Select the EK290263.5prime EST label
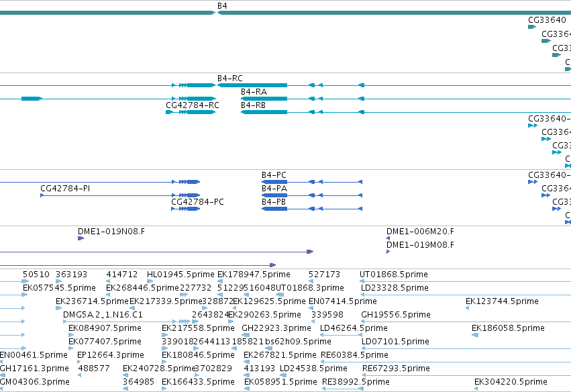The height and width of the screenshot is (392, 571). (x=265, y=315)
